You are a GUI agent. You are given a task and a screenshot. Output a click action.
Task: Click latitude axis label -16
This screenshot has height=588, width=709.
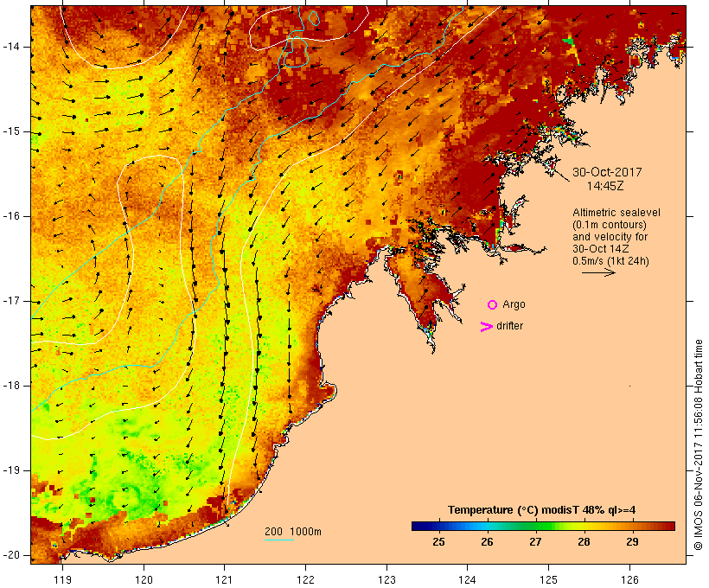pos(10,216)
